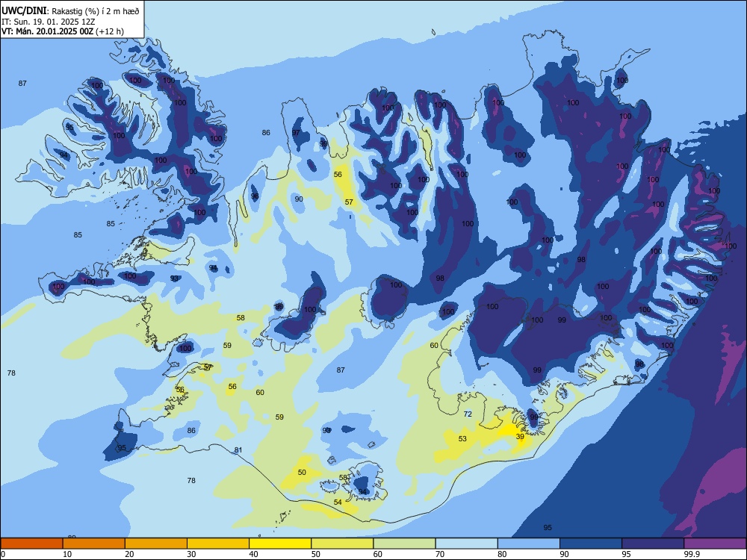Click the map humidity value "39"
The image size is (747, 560).
click(520, 436)
